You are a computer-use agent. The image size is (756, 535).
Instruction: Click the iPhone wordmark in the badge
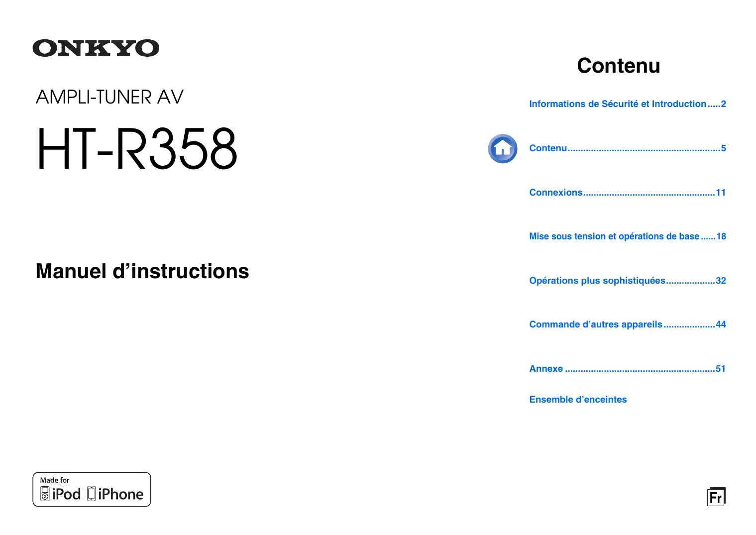click(x=121, y=494)
